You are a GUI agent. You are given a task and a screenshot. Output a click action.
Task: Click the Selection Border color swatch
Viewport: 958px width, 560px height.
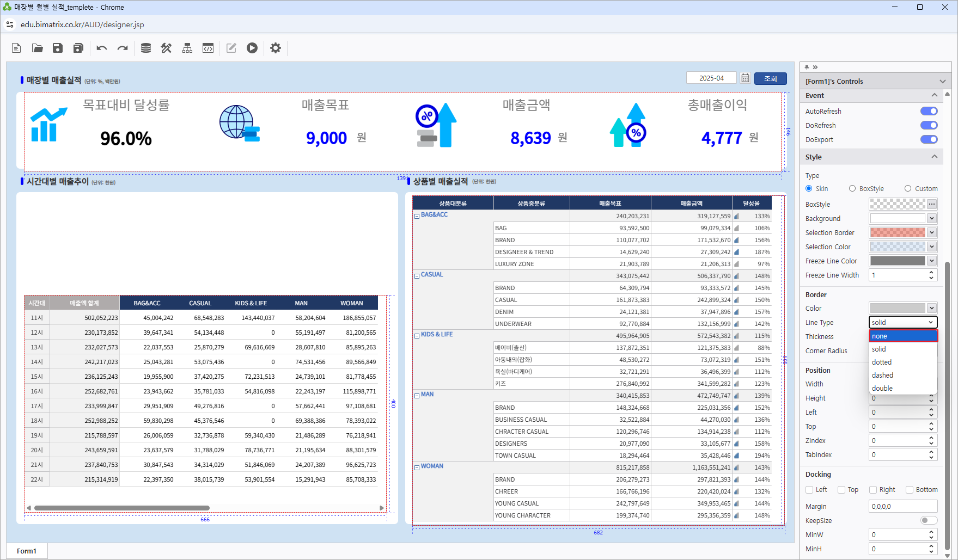coord(898,233)
